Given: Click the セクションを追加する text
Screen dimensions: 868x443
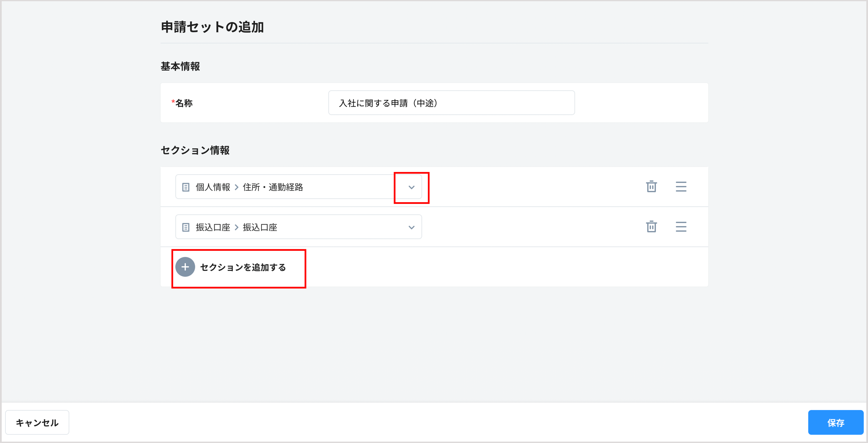Looking at the screenshot, I should coord(243,267).
